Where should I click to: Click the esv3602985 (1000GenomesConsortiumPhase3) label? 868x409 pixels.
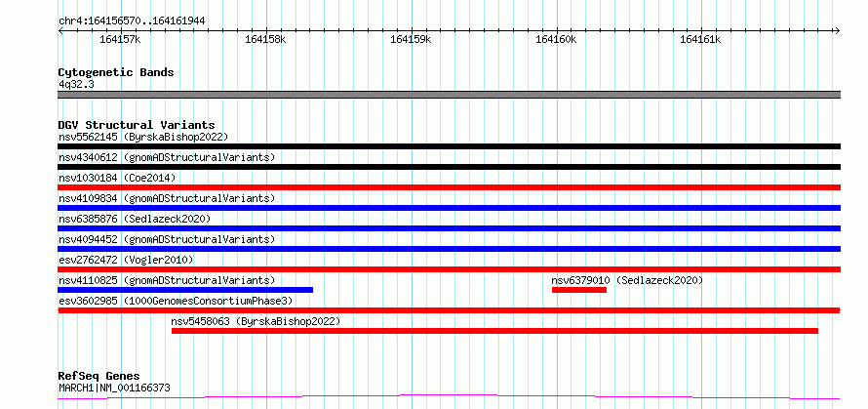[176, 301]
